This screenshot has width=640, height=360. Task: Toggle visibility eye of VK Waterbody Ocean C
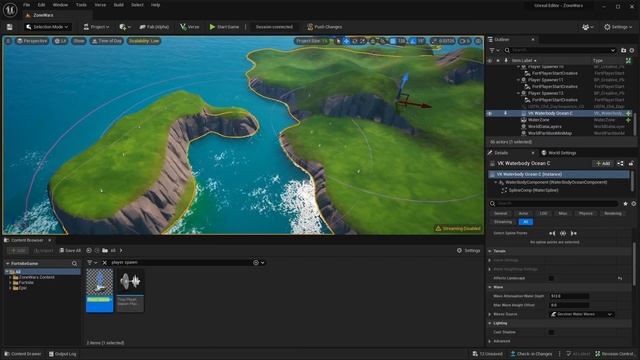click(490, 113)
